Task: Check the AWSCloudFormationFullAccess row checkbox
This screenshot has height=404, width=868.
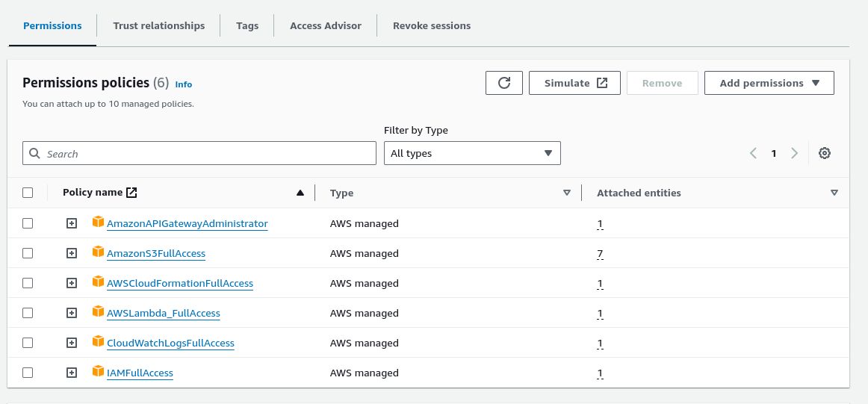Action: pos(28,283)
